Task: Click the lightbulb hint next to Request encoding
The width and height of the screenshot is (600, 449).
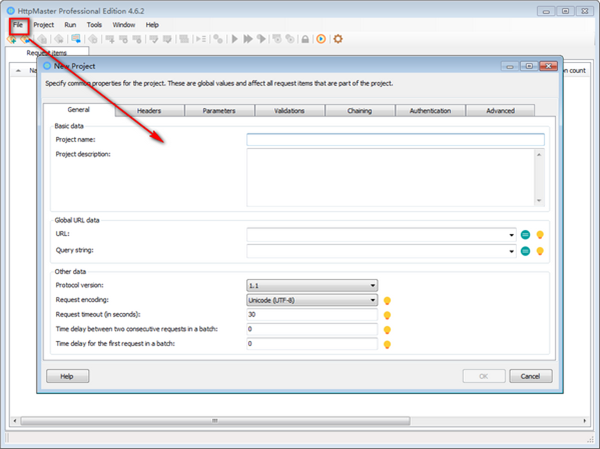Action: click(386, 300)
